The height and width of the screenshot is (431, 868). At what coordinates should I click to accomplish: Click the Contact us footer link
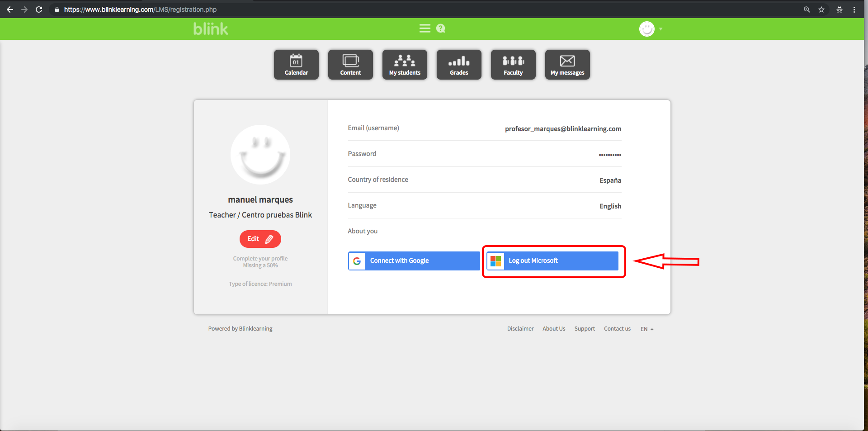tap(617, 329)
